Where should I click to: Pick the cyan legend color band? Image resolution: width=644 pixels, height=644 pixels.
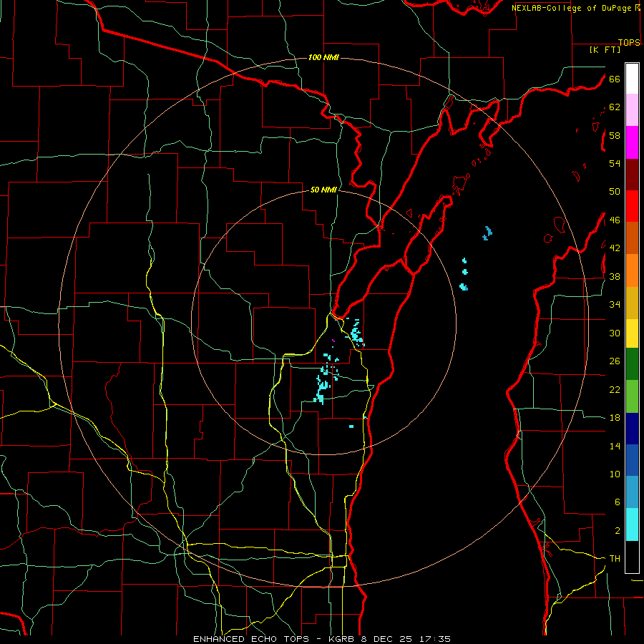pyautogui.click(x=632, y=525)
